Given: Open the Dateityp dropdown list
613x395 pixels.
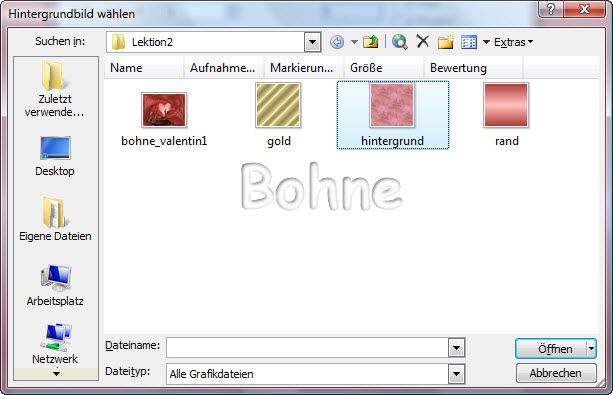Looking at the screenshot, I should click(x=456, y=374).
